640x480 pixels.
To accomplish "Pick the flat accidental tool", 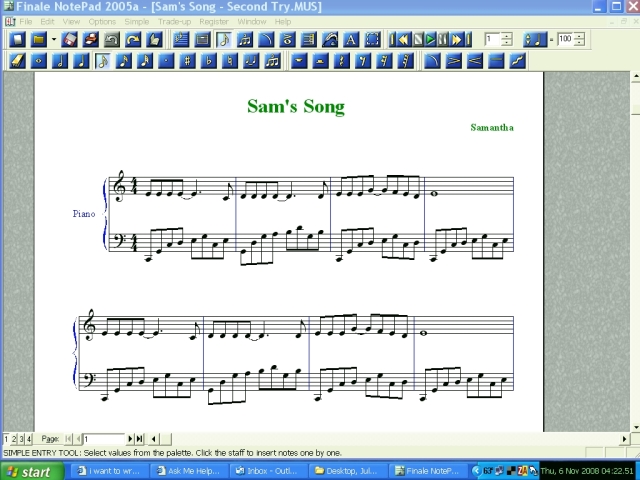I will pos(210,60).
